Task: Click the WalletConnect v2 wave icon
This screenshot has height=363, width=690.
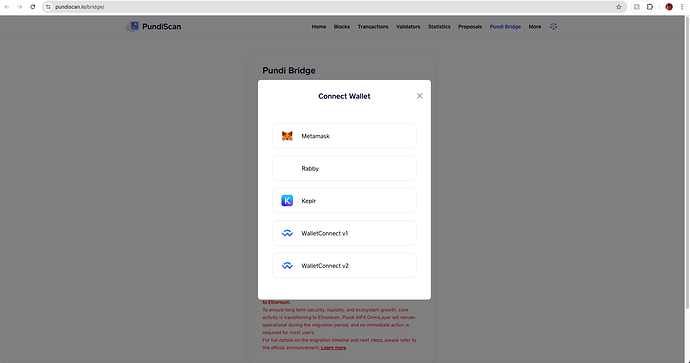Action: [x=287, y=265]
